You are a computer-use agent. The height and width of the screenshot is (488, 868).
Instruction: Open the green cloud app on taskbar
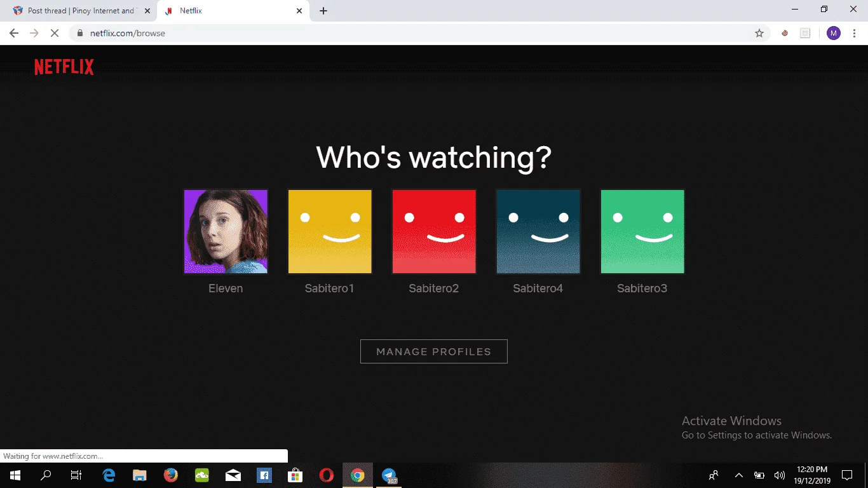202,475
